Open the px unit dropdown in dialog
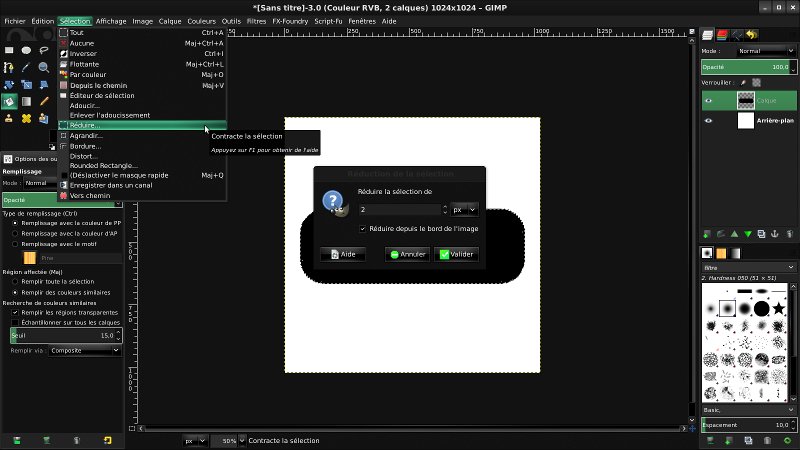The width and height of the screenshot is (800, 450). [x=464, y=210]
